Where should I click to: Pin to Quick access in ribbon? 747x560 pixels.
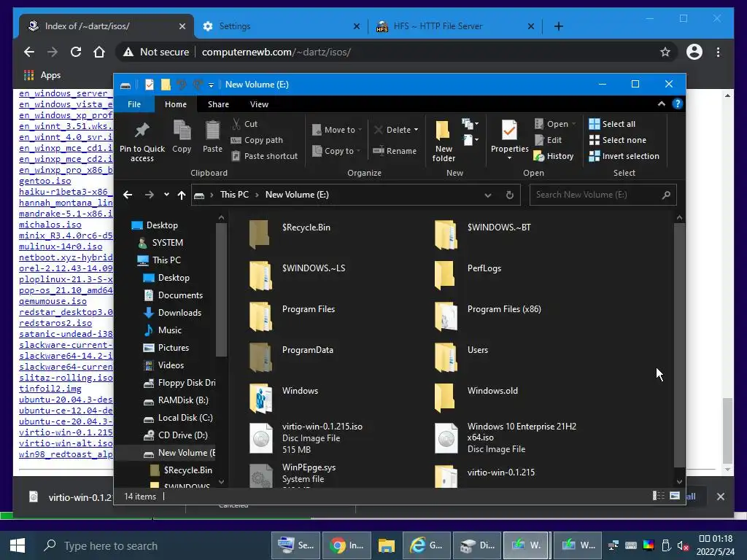[142, 141]
